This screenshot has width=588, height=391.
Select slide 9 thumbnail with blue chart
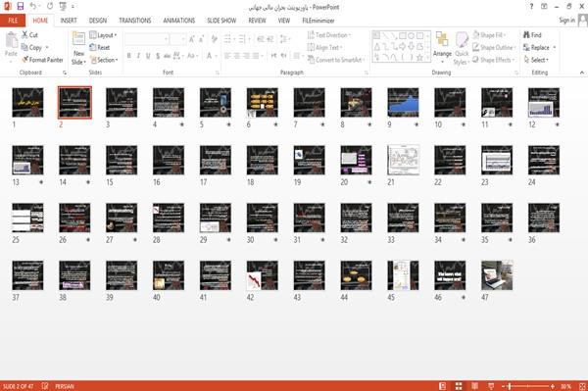click(403, 102)
